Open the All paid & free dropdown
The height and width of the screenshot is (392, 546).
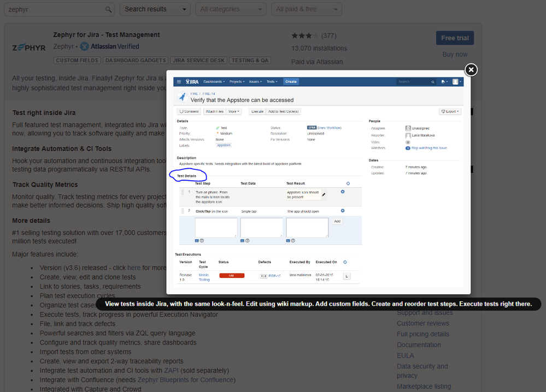(307, 9)
